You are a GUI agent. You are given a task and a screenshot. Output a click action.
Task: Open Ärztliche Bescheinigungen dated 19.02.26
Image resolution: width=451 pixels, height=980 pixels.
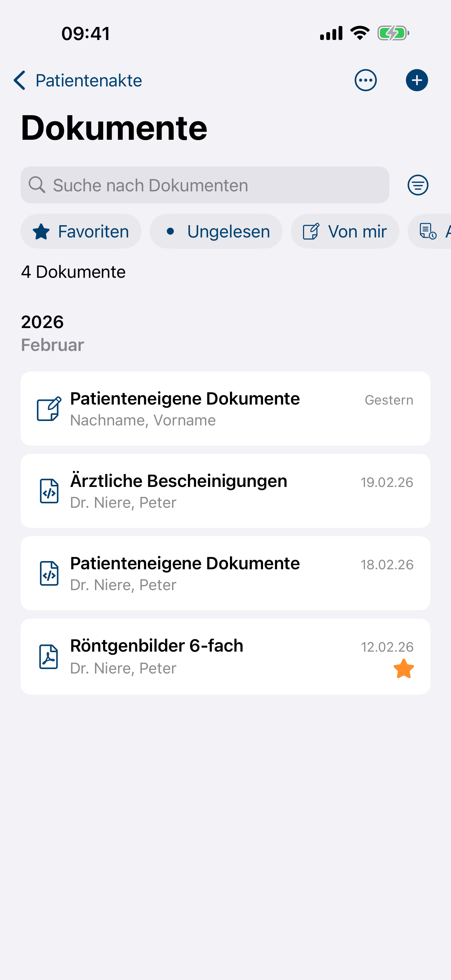click(x=225, y=491)
